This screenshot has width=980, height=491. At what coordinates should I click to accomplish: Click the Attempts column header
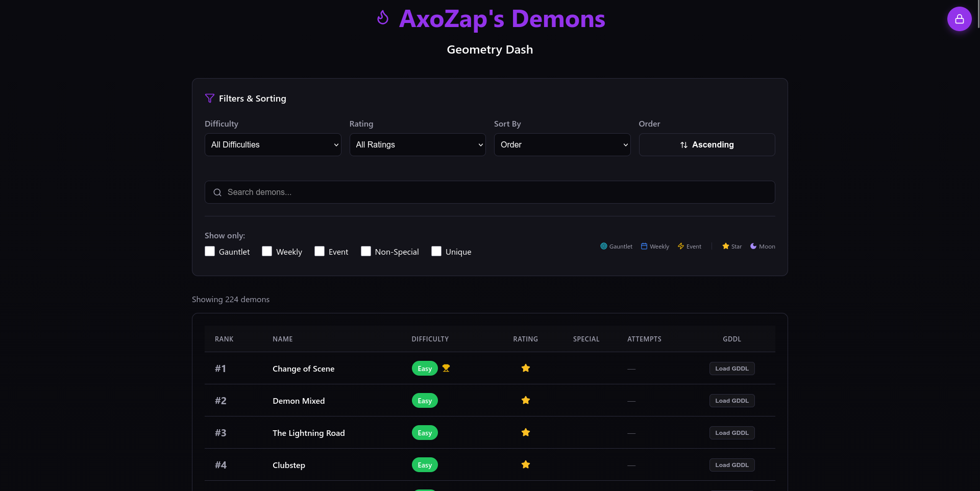tap(644, 339)
